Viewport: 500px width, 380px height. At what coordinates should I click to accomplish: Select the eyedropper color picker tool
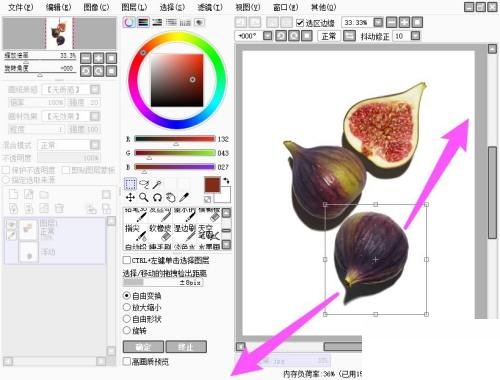click(x=184, y=197)
